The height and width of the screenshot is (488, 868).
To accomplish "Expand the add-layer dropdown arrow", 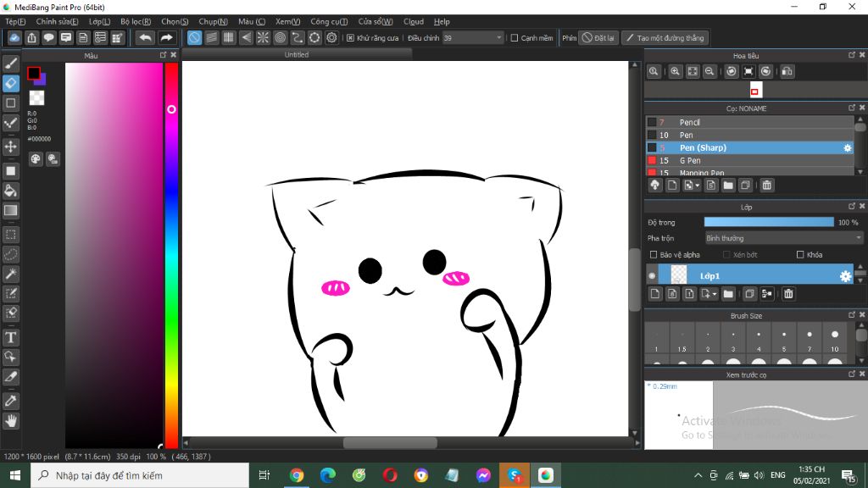I will pyautogui.click(x=715, y=294).
